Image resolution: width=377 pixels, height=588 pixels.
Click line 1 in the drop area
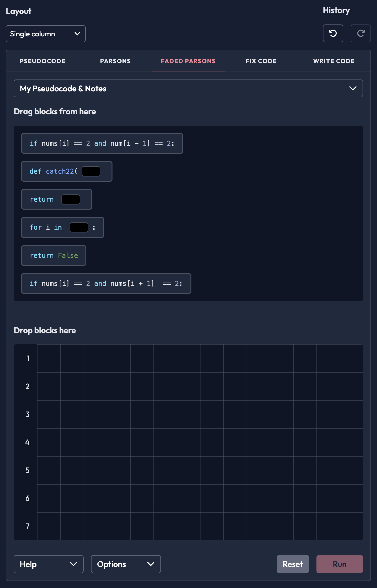pos(200,358)
